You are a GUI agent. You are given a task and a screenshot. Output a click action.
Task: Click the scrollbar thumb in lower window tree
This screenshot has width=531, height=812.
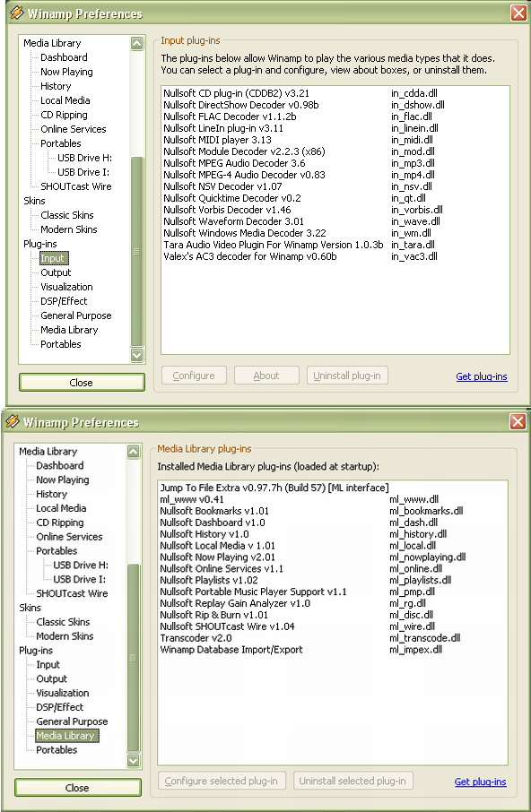(x=133, y=658)
